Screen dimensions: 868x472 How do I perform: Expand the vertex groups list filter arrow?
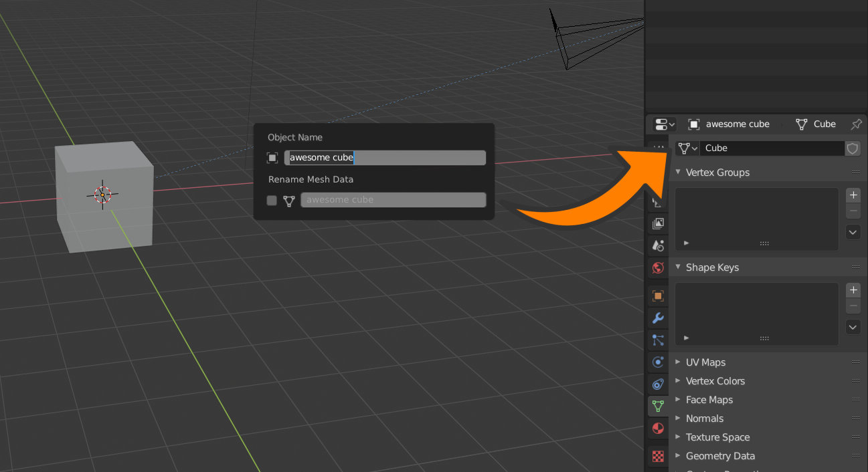click(687, 243)
